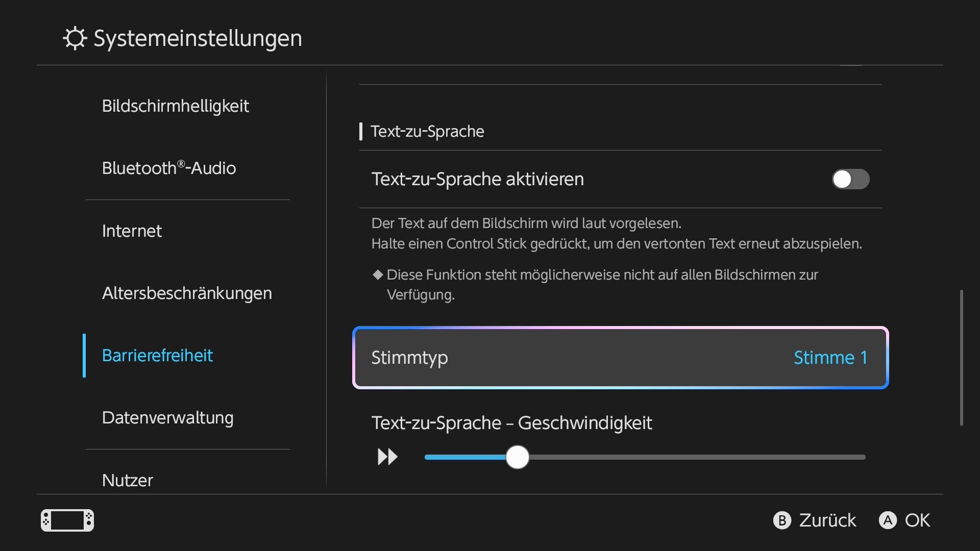Viewport: 980px width, 551px height.
Task: Click the speech speed slider handle
Action: point(518,457)
